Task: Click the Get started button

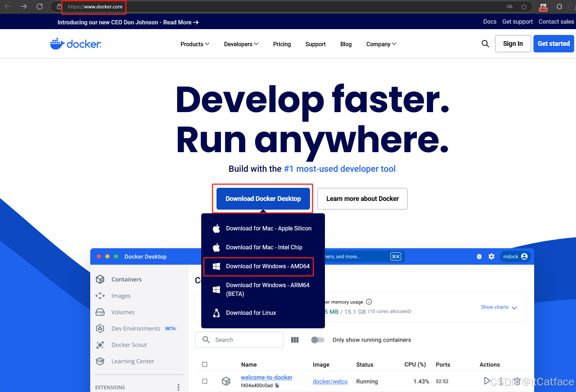Action: (x=553, y=44)
